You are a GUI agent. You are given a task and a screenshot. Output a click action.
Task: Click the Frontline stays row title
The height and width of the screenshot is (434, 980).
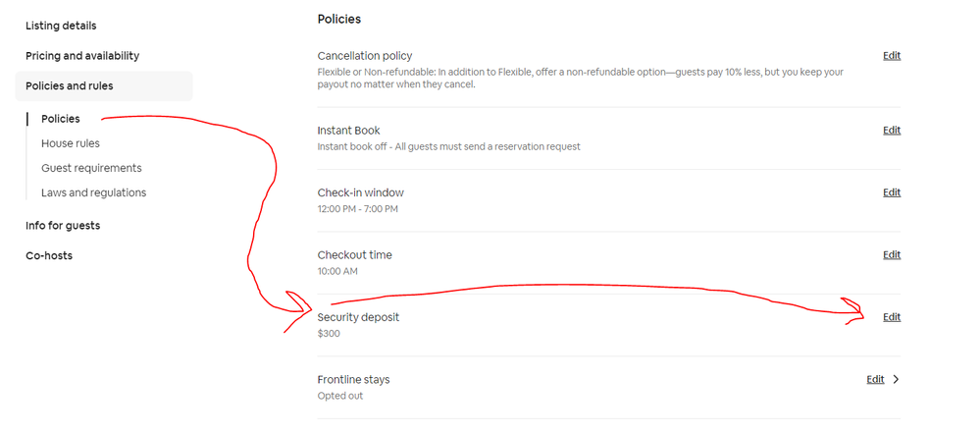click(353, 380)
